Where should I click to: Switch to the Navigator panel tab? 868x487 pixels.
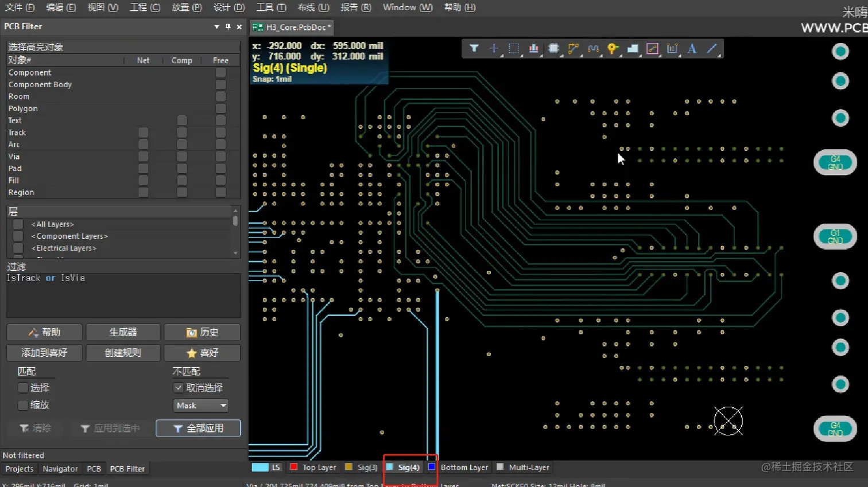click(x=60, y=469)
